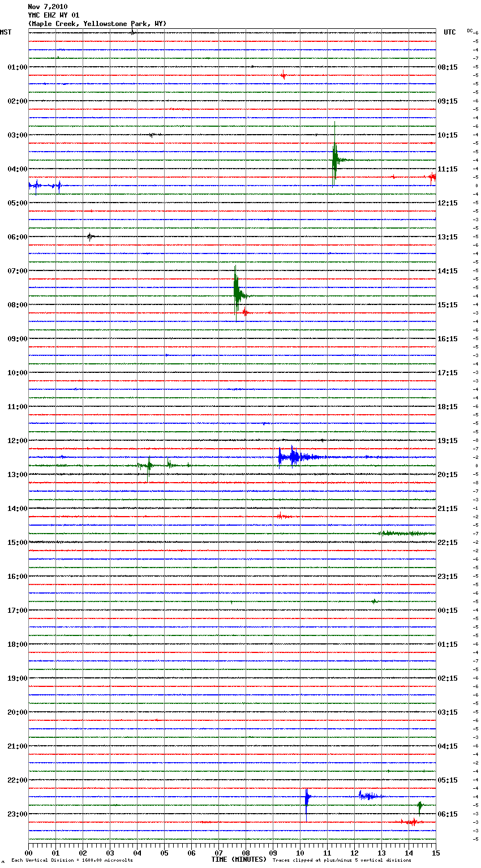Click the "(Maple Creek, Yellowstone Park, WY)" caption

pos(97,24)
